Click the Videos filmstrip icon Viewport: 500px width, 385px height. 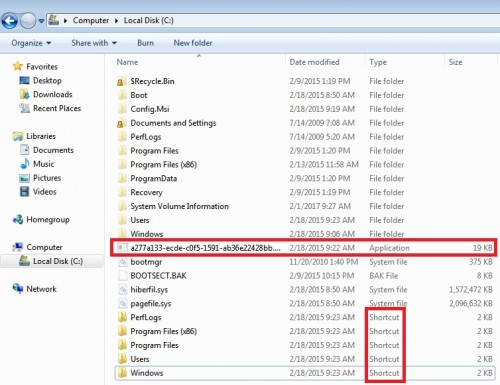click(24, 192)
